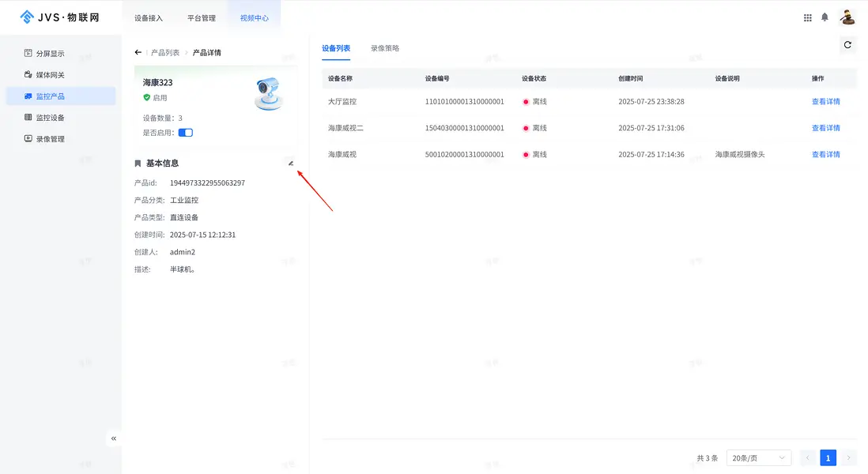The width and height of the screenshot is (868, 474).
Task: Go to previous page arrow
Action: tap(808, 458)
